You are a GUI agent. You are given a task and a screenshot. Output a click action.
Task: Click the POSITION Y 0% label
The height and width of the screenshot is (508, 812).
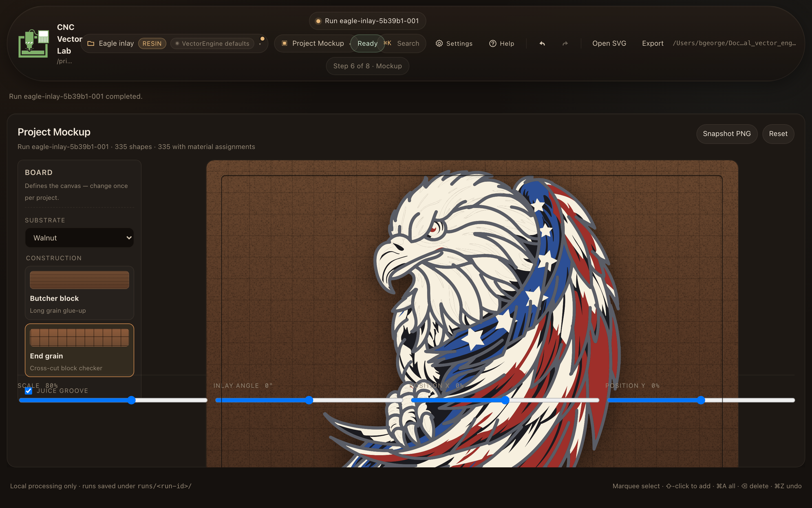tap(632, 386)
